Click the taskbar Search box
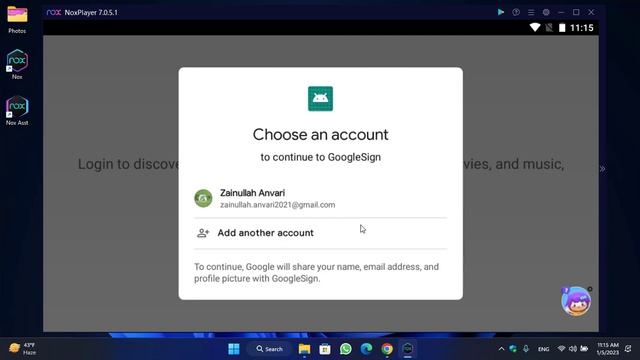640x360 pixels. (x=269, y=349)
